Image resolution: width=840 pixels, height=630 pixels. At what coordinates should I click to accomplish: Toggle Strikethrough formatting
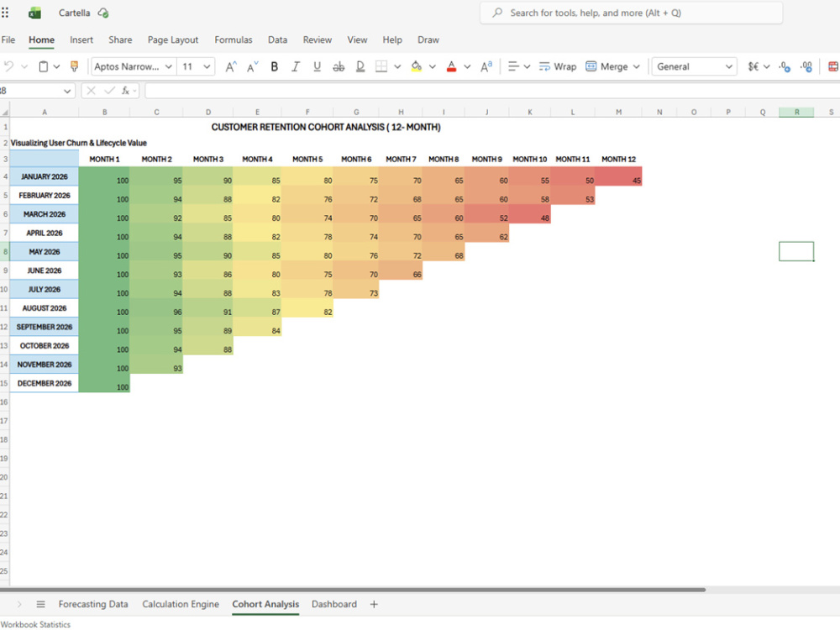pyautogui.click(x=339, y=66)
